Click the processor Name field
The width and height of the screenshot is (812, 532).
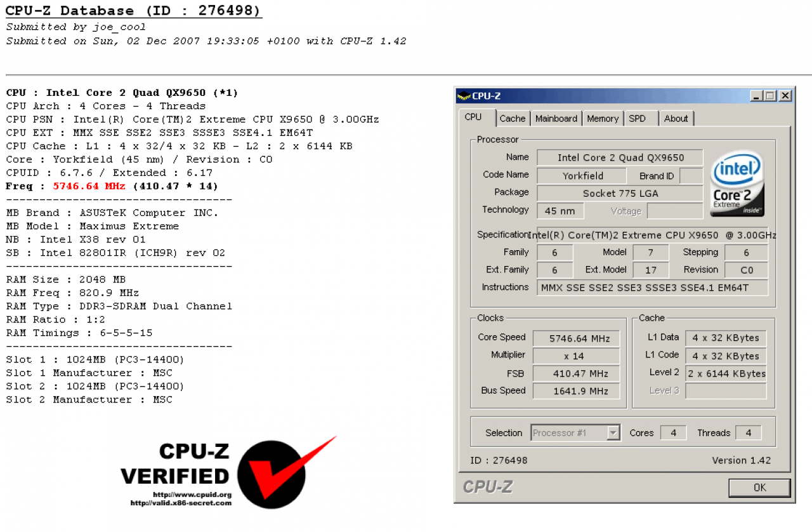tap(620, 157)
